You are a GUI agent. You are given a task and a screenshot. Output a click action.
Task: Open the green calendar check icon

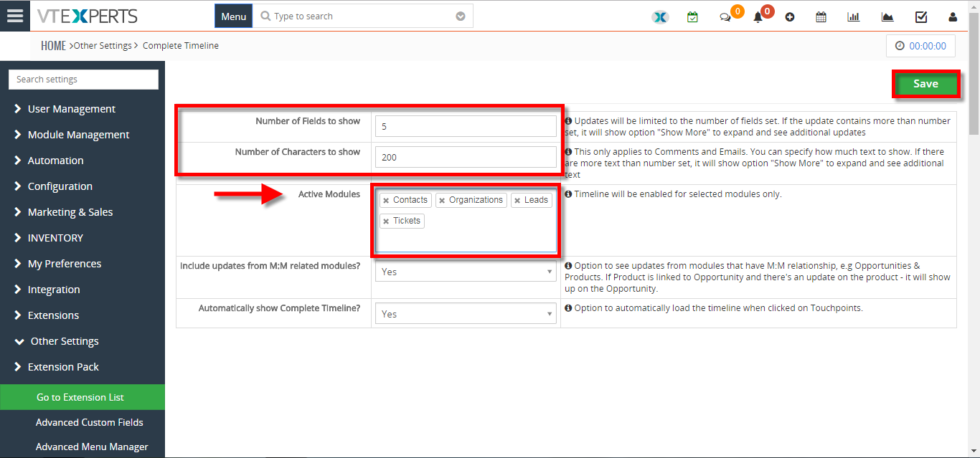coord(692,16)
